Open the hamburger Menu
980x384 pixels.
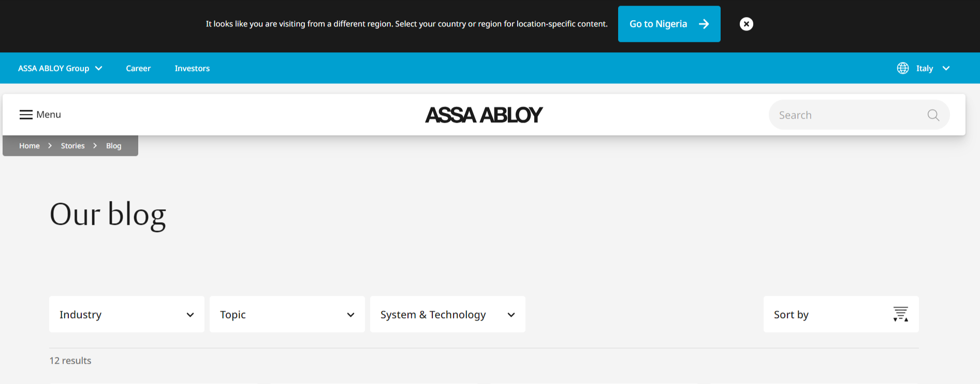point(40,115)
